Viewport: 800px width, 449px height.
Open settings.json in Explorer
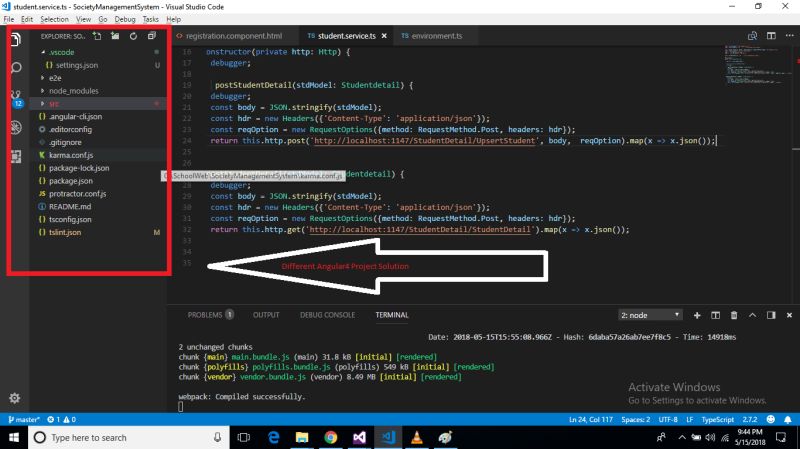point(77,65)
